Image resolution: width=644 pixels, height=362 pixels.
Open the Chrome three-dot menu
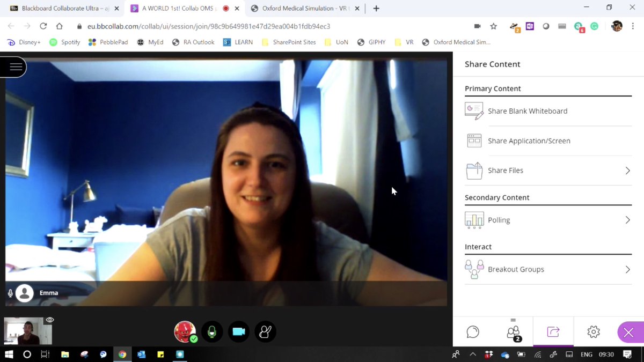click(x=632, y=26)
